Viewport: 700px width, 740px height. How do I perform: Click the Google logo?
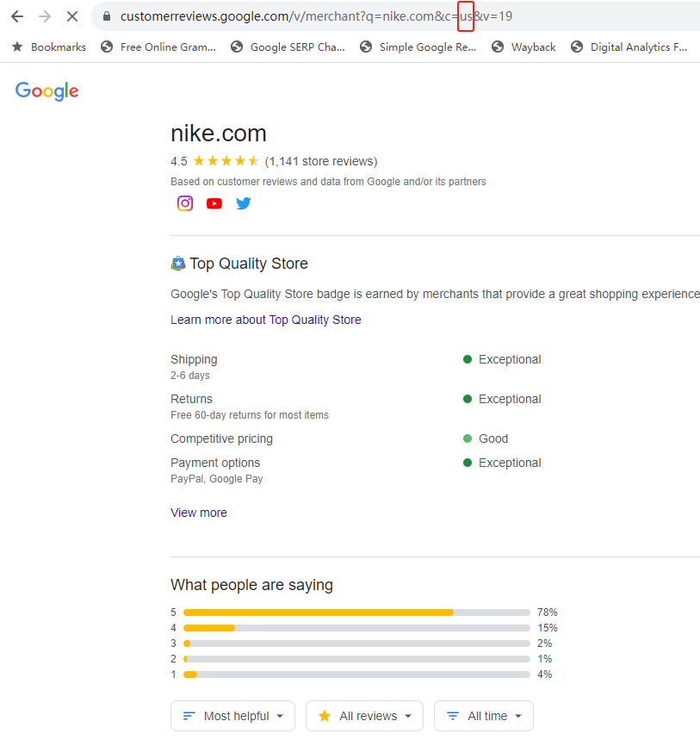pyautogui.click(x=47, y=91)
